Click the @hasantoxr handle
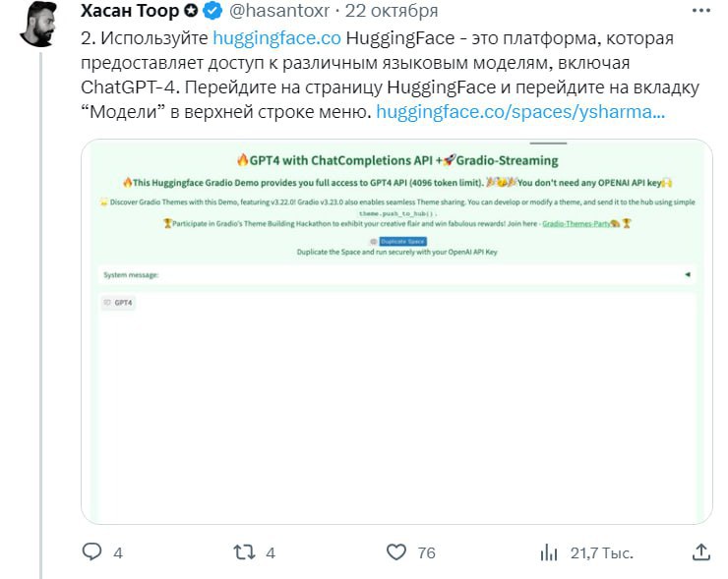 click(x=280, y=12)
